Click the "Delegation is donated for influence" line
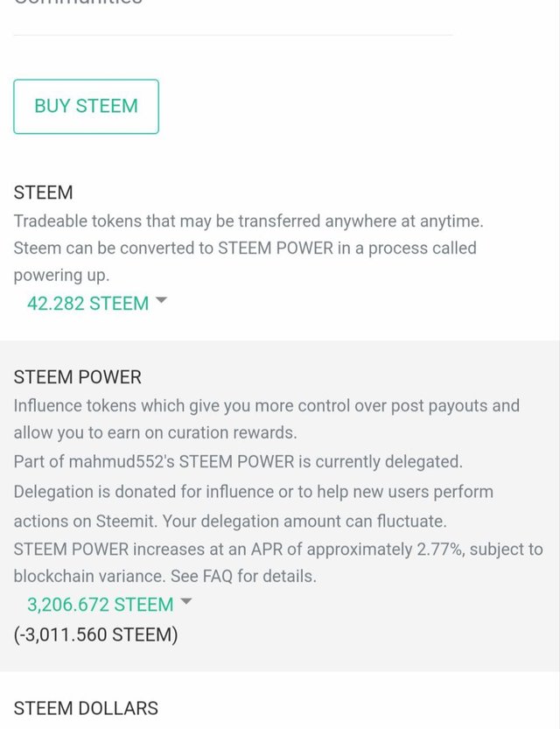560x729 pixels. (x=253, y=492)
